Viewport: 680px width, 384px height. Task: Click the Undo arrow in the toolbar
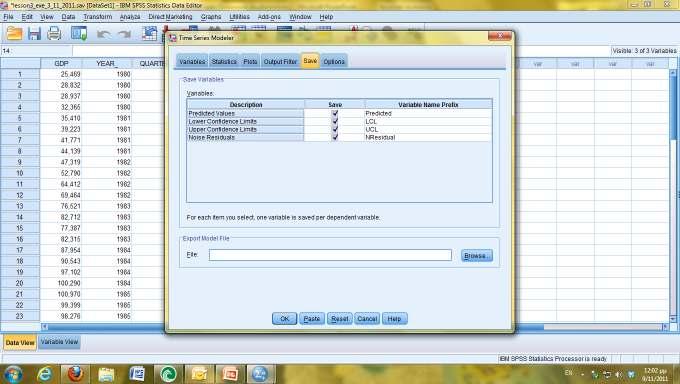(x=103, y=34)
